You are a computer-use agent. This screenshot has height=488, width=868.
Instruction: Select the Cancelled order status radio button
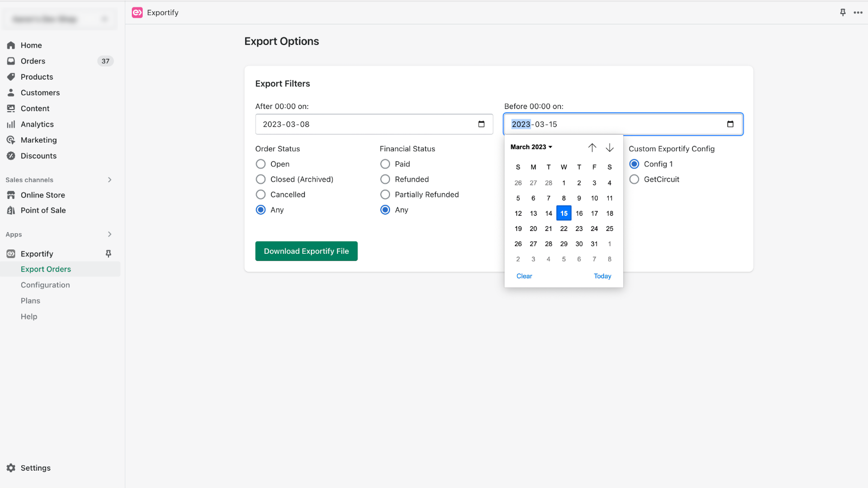[x=260, y=194]
